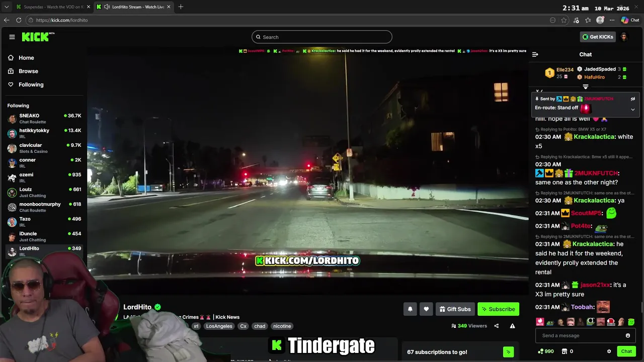Send message with green Chat button

[626, 351]
